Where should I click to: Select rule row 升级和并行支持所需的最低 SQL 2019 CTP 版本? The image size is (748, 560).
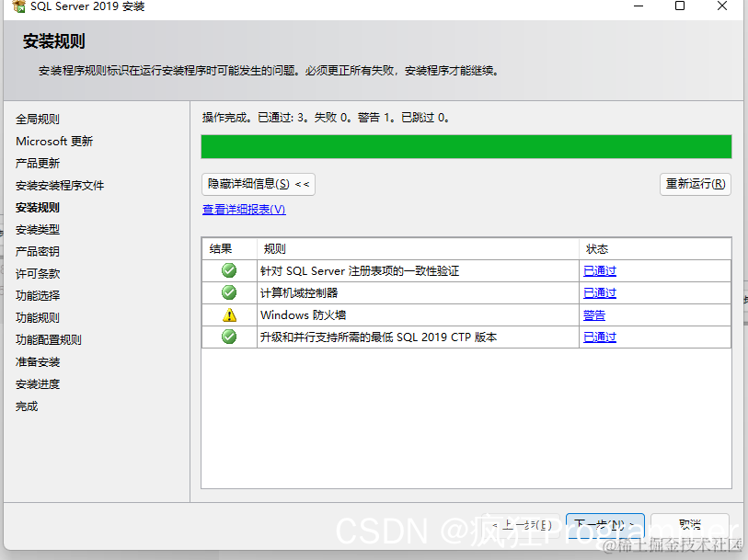click(x=466, y=337)
